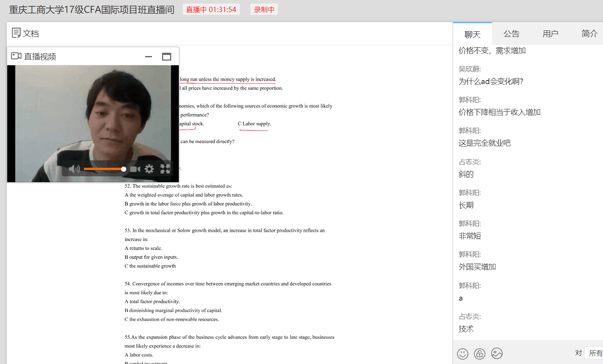603x364 pixels.
Task: Enter fullscreen mode for live video
Action: [x=165, y=169]
